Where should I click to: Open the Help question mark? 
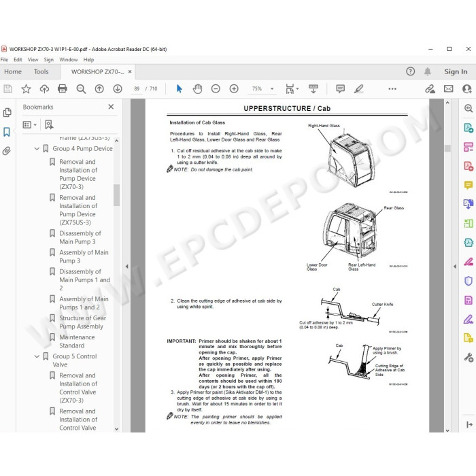410,71
